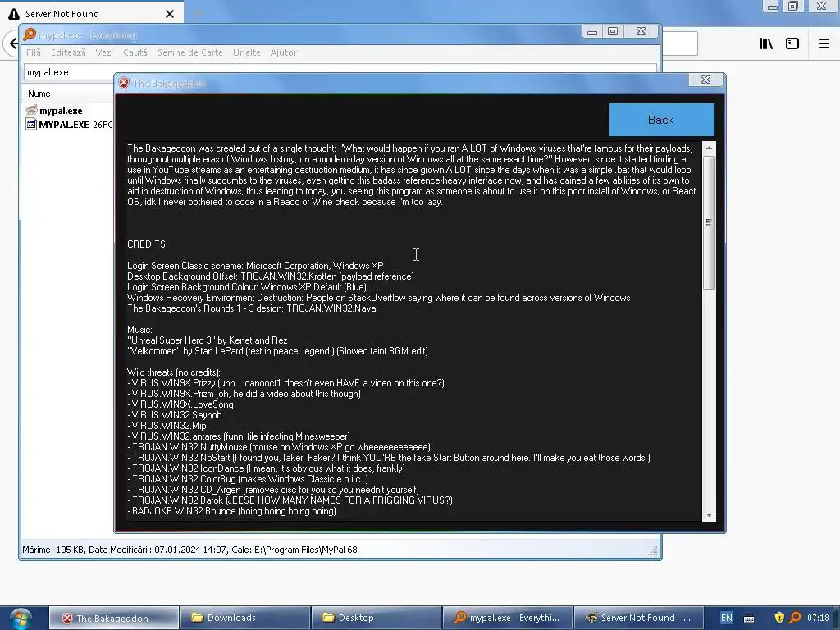Open the Downloads taskbar folder
Image resolution: width=840 pixels, height=630 pixels.
(245, 618)
